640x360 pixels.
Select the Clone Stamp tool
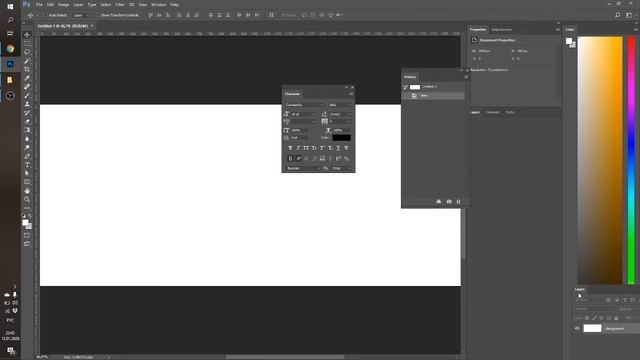point(27,104)
